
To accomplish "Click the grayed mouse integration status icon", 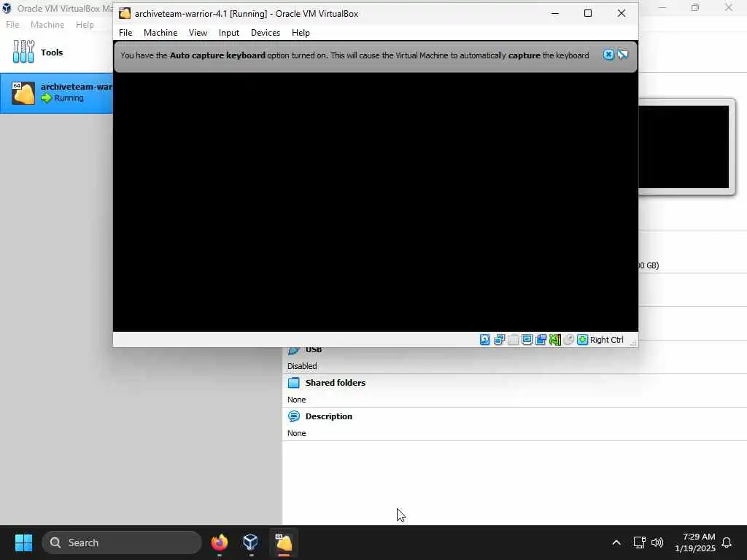I will click(x=568, y=340).
